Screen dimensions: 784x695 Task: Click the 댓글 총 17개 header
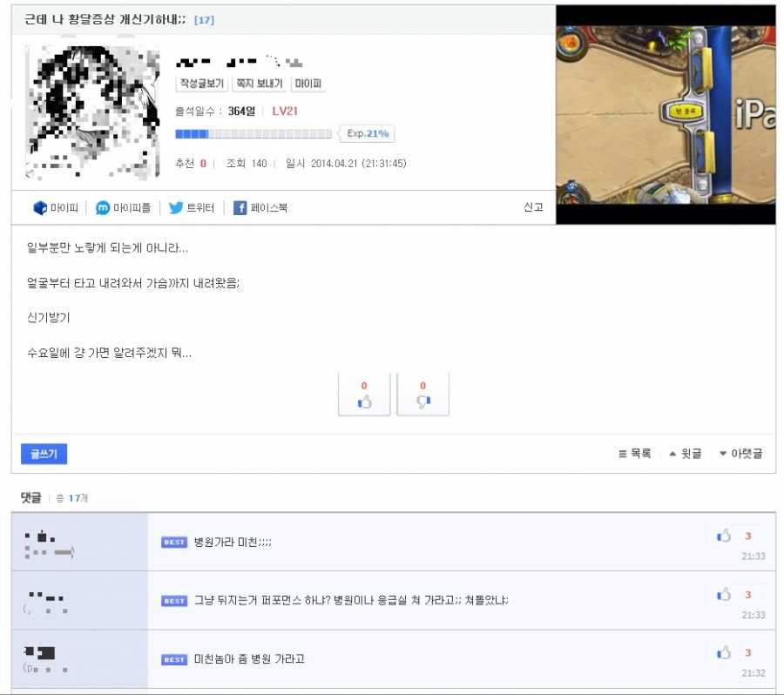point(54,497)
